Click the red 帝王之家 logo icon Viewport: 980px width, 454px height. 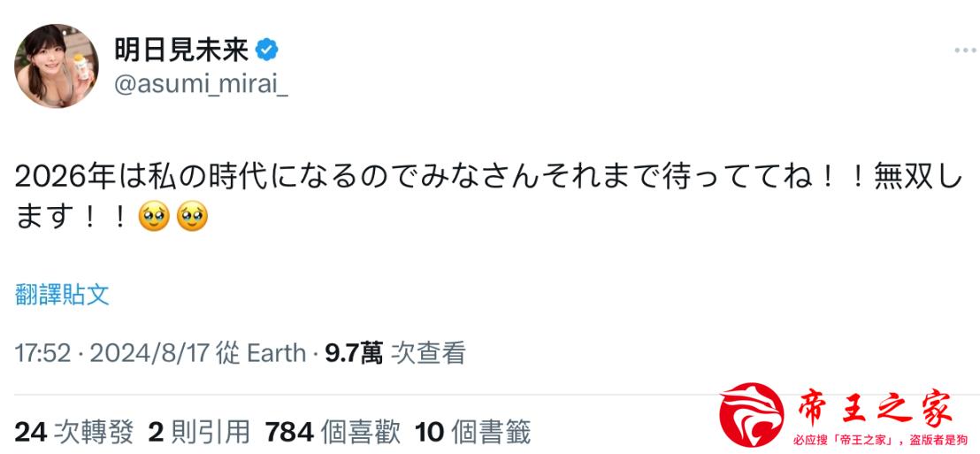[x=750, y=413]
